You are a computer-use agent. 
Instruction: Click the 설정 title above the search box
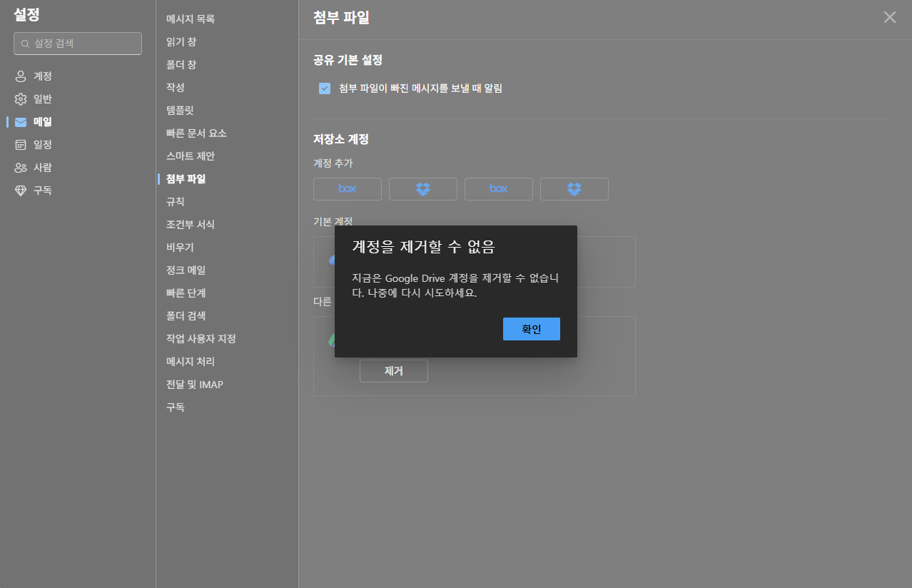coord(26,15)
